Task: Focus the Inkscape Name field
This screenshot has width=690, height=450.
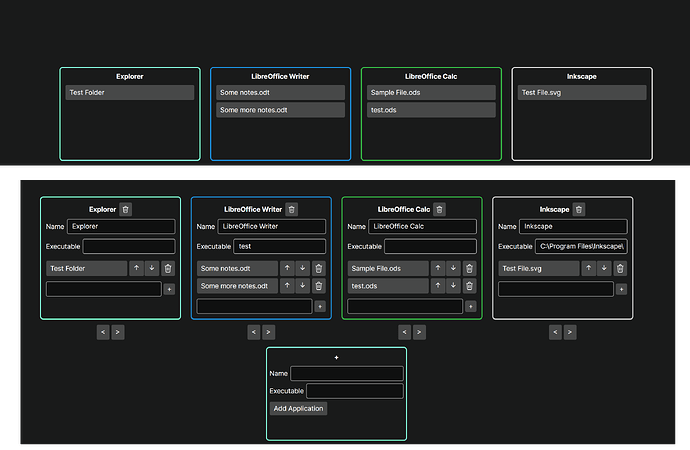Action: (x=573, y=227)
